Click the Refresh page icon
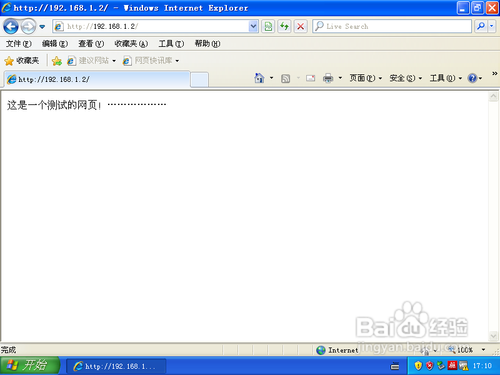 284,26
